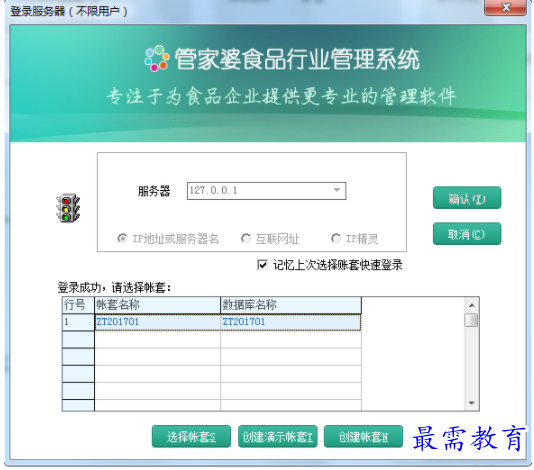Click the 行号 column header

pos(78,305)
